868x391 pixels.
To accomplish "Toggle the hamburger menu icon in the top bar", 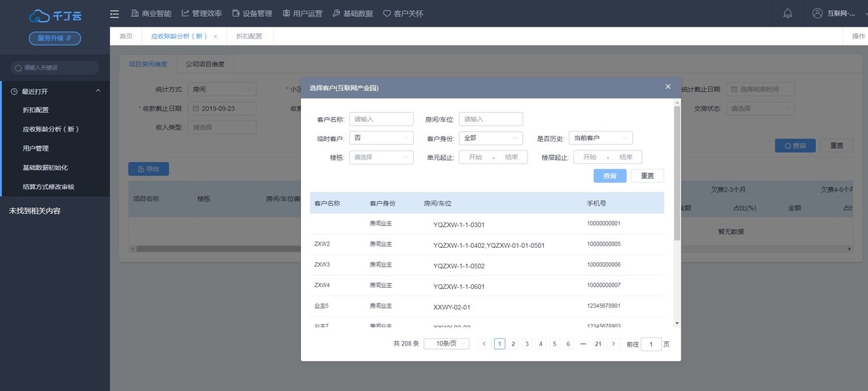I will (x=114, y=14).
